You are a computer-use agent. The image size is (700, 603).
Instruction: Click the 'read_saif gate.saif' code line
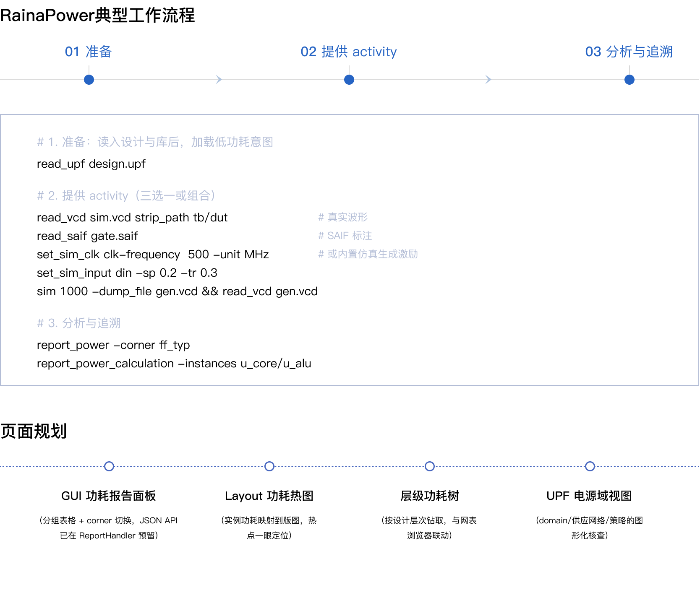click(87, 236)
